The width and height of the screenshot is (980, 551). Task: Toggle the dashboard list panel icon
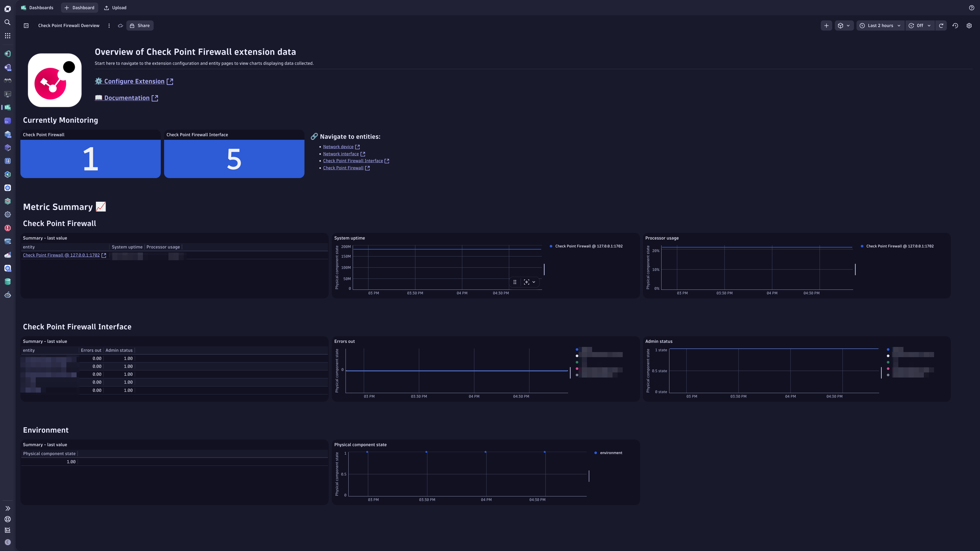click(26, 26)
